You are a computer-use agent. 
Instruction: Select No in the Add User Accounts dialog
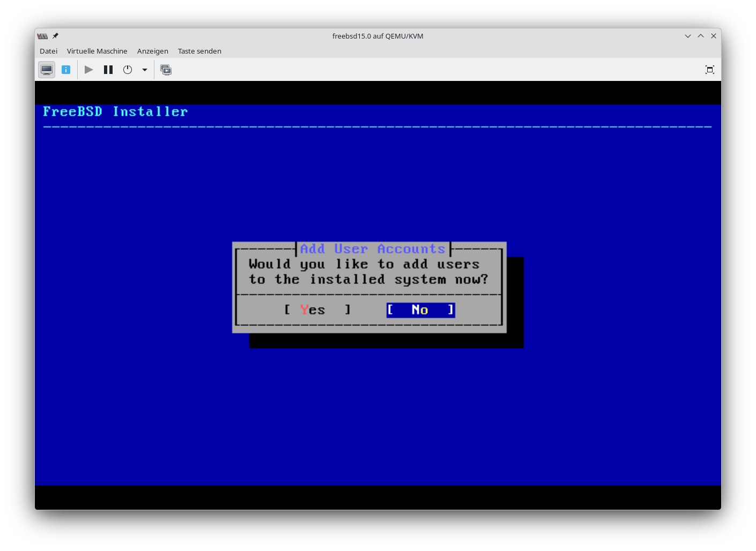(420, 310)
